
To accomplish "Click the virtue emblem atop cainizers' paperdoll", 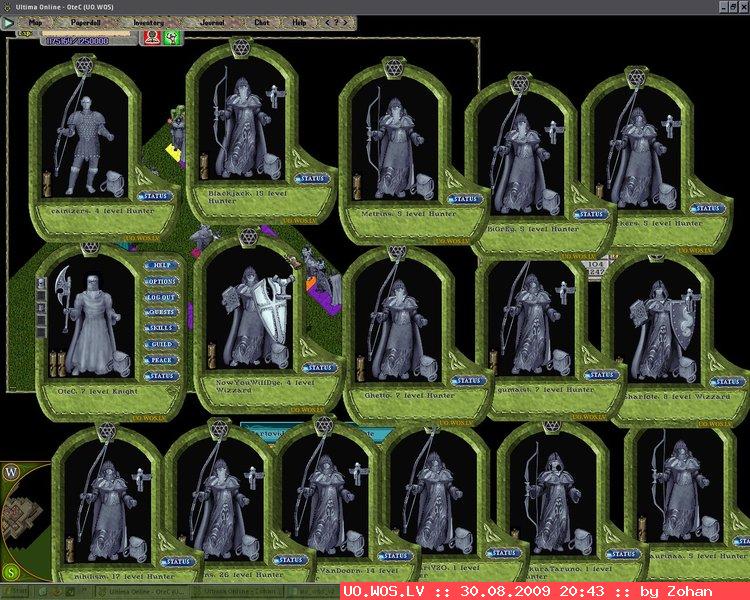I will 84,65.
